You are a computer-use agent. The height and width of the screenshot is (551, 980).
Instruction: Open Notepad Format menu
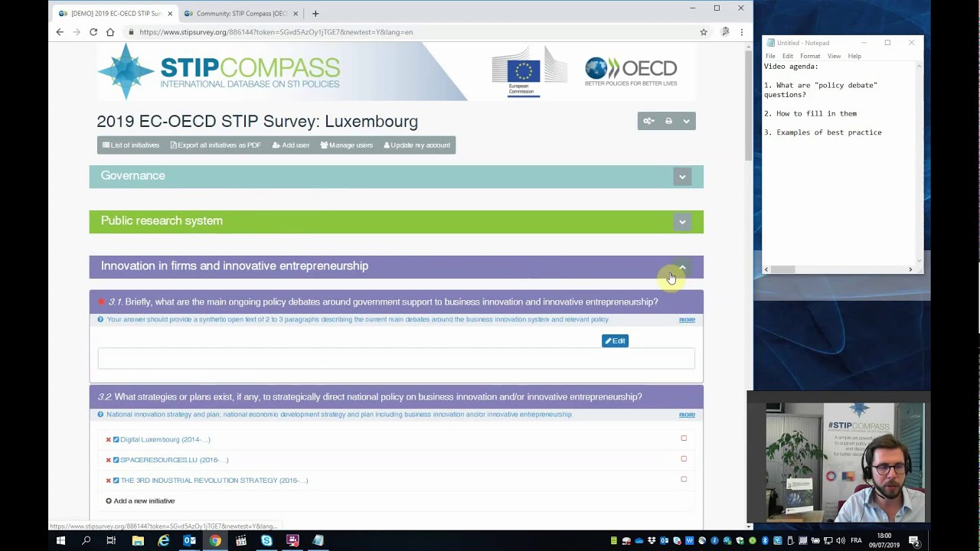pyautogui.click(x=810, y=56)
